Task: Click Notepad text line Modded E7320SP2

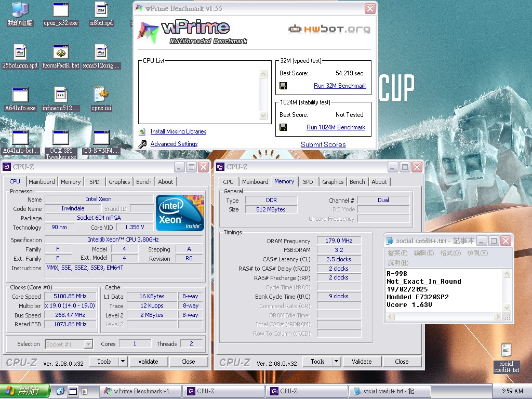Action: point(417,297)
